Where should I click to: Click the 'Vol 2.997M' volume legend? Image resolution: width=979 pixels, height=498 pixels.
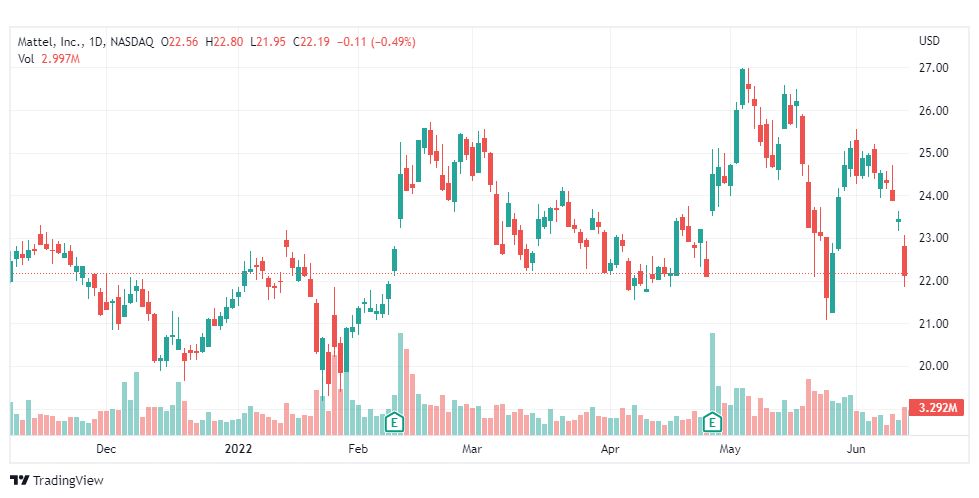point(49,59)
